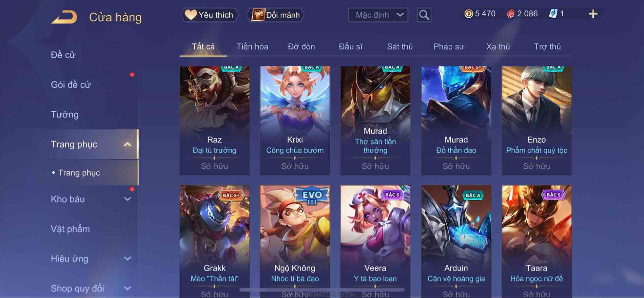Collapse the Trang phục sidebar section
Image resolution: width=644 pixels, height=298 pixels.
point(128,145)
